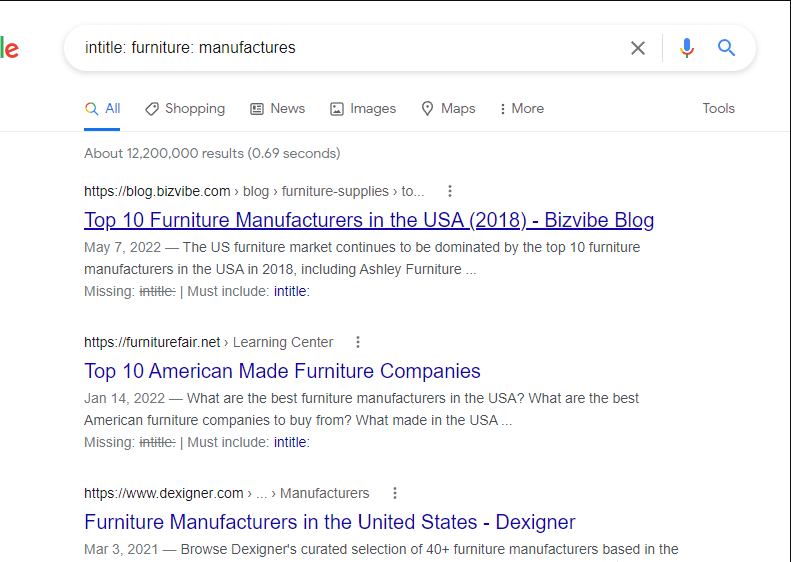Clear the search box with X icon
791x562 pixels.
pyautogui.click(x=638, y=48)
